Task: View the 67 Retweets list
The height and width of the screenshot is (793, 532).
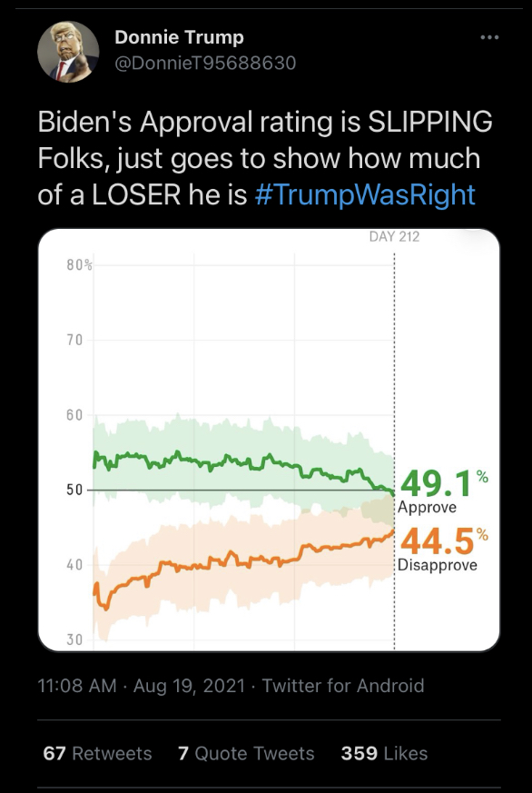Action: pyautogui.click(x=97, y=754)
